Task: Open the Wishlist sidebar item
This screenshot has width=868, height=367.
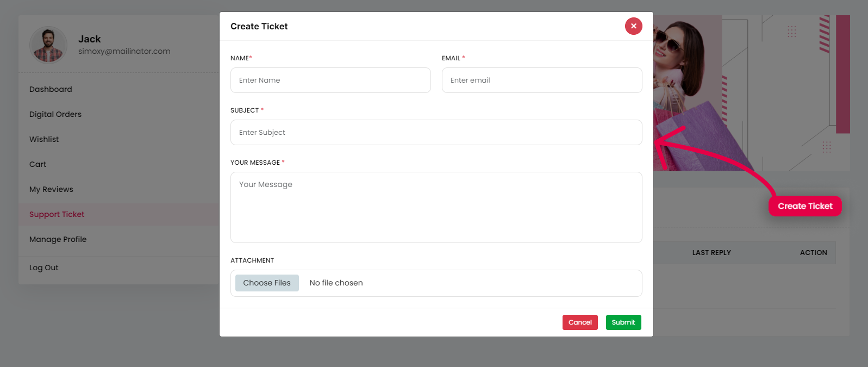Action: pos(44,139)
